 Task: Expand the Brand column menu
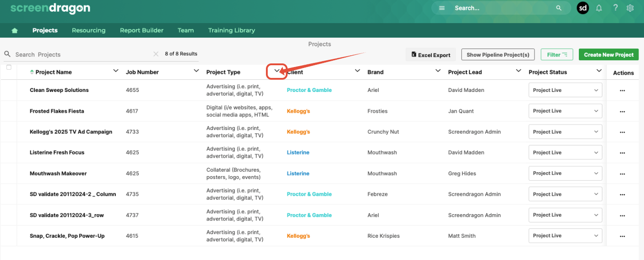click(x=438, y=71)
